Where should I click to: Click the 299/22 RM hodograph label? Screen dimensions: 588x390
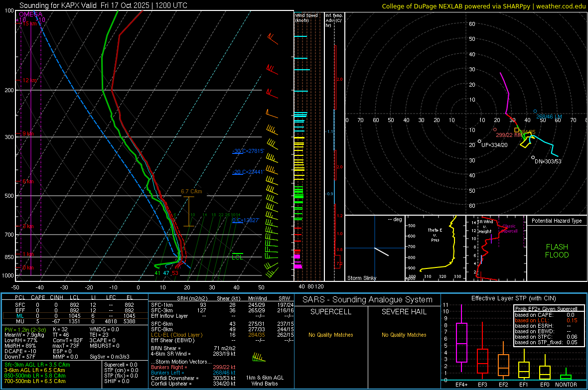(x=509, y=135)
